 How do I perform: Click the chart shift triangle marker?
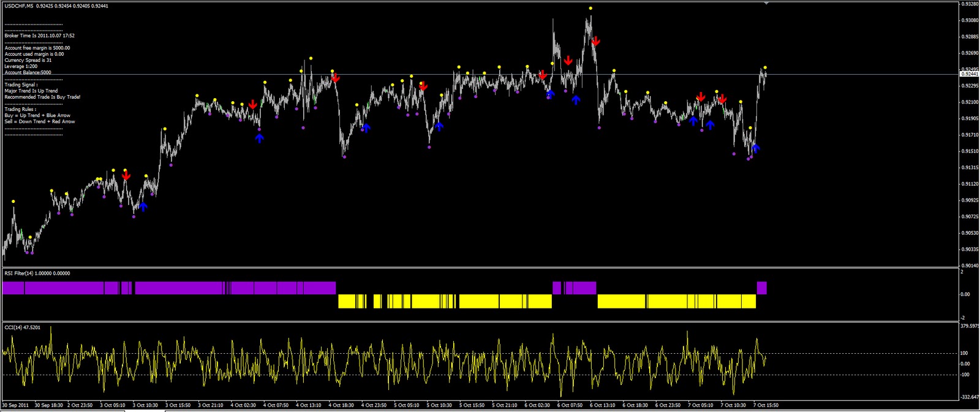(x=766, y=3)
